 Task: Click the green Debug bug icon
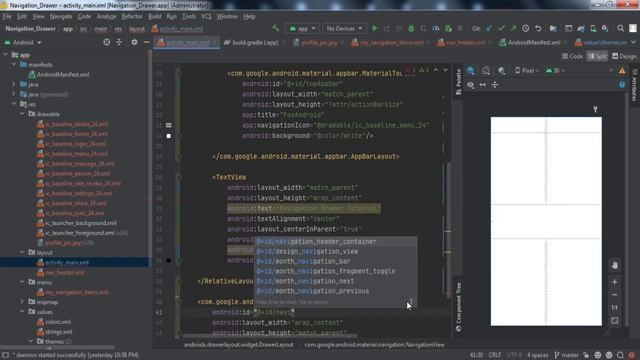pos(411,29)
